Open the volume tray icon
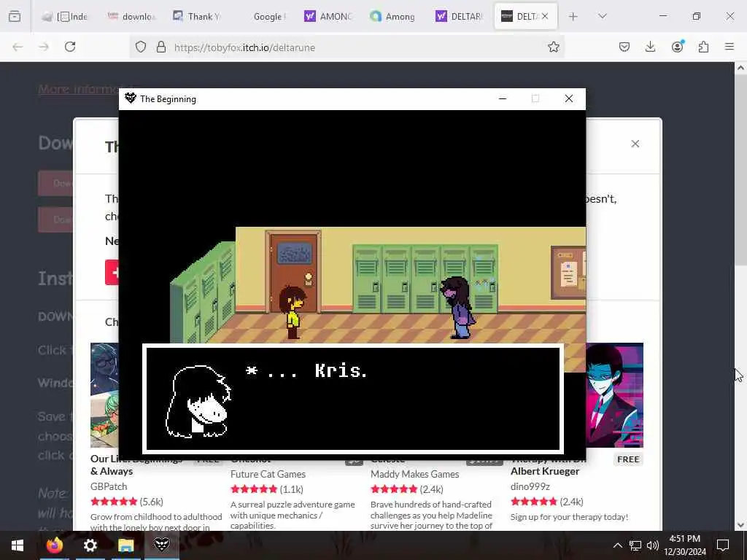747x560 pixels. (x=653, y=545)
